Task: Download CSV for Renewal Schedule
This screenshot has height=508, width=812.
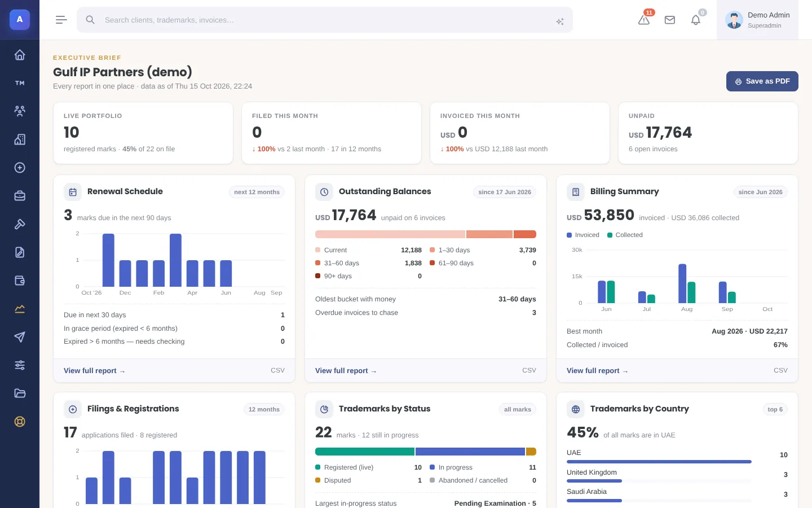Action: tap(277, 370)
